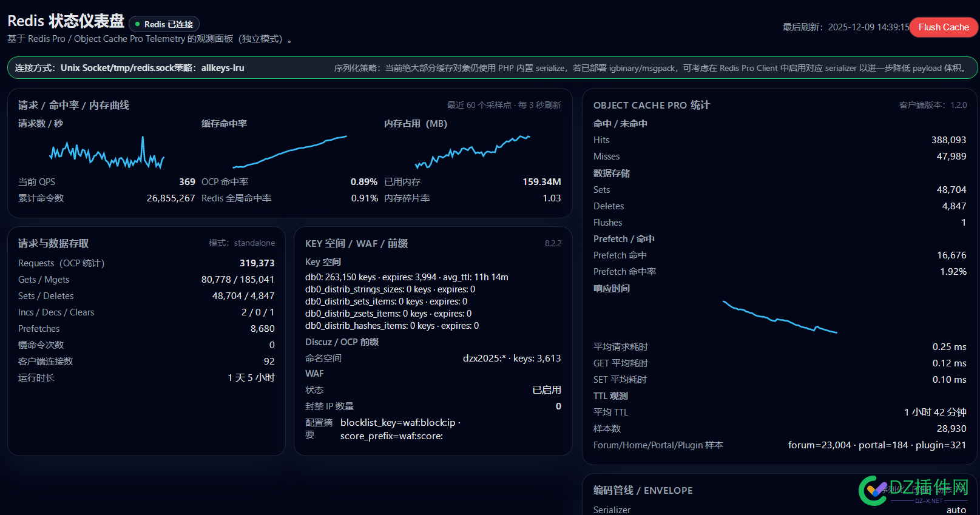The width and height of the screenshot is (980, 515).
Task: Click the 响应时间 line chart
Action: [780, 317]
